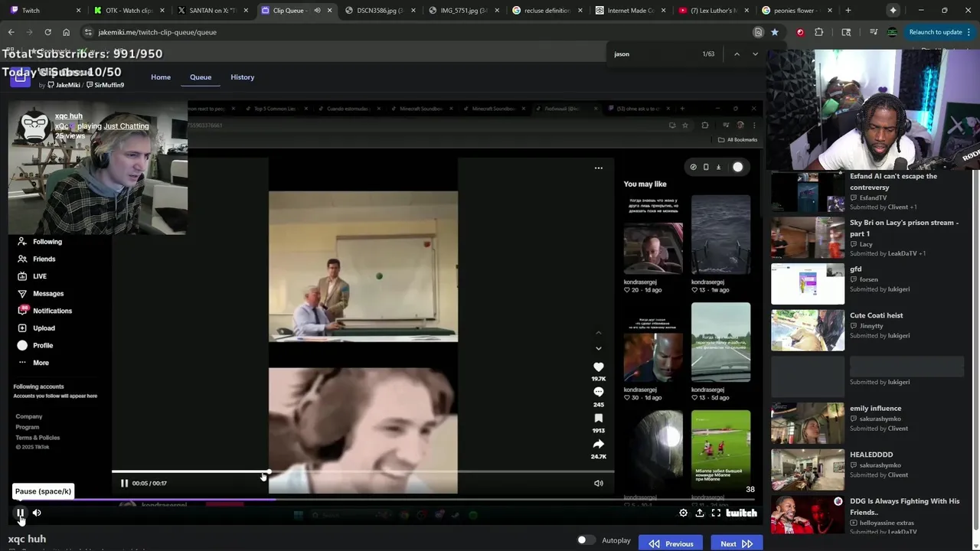
Task: Open the emily influence clip
Action: pos(867,422)
